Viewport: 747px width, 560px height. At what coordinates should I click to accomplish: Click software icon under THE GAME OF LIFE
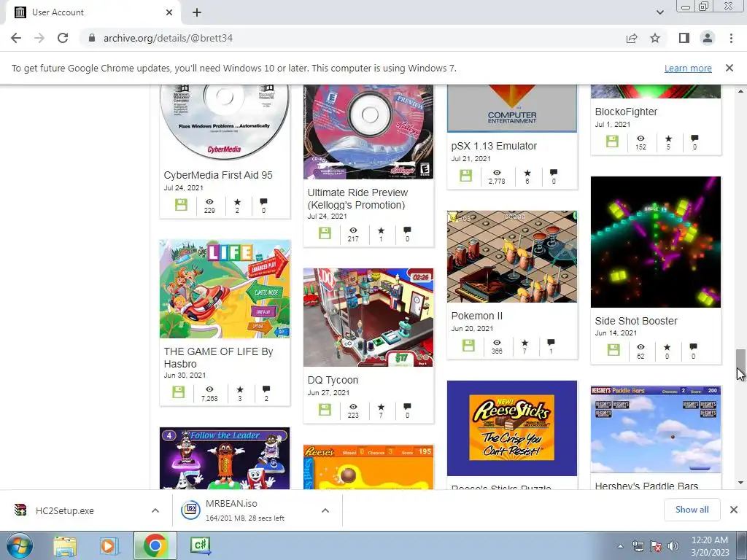tap(179, 392)
